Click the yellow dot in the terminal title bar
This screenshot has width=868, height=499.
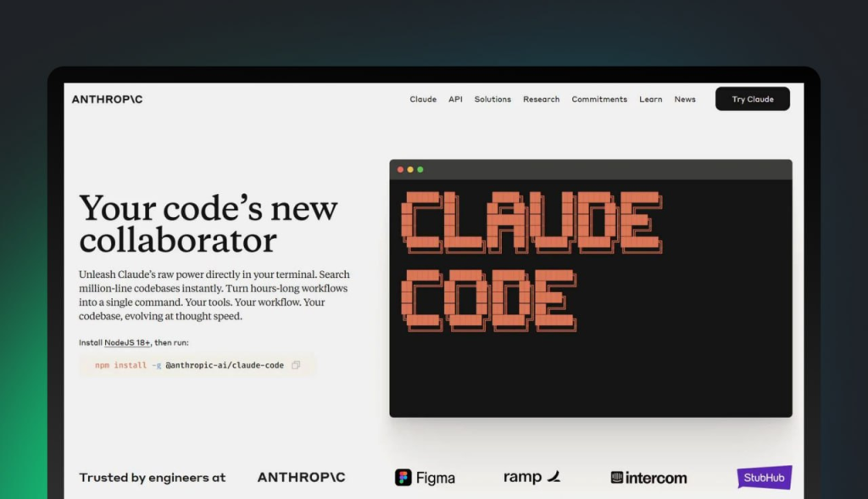[410, 169]
